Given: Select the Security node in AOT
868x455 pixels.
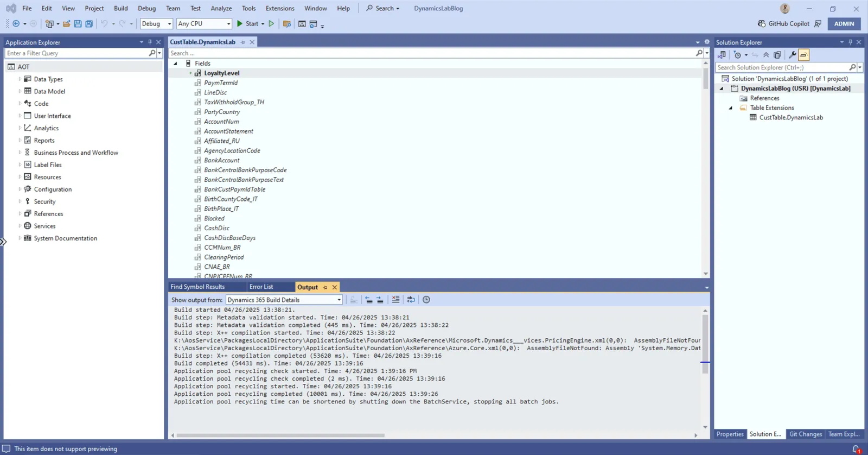Looking at the screenshot, I should point(44,201).
